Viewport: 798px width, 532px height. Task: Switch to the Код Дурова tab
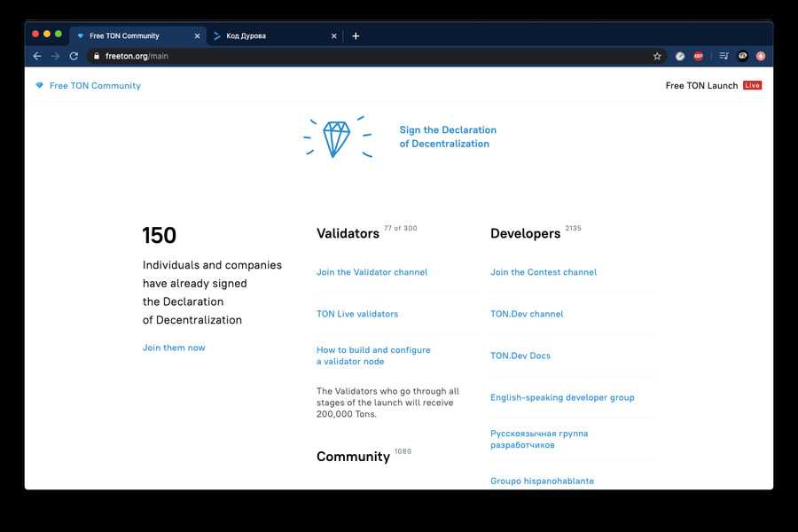coord(275,35)
